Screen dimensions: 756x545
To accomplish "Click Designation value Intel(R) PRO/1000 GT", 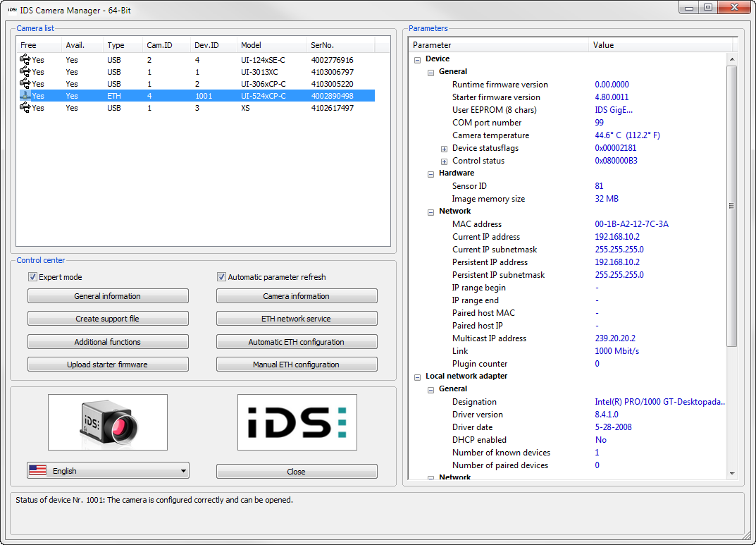I will click(x=659, y=402).
